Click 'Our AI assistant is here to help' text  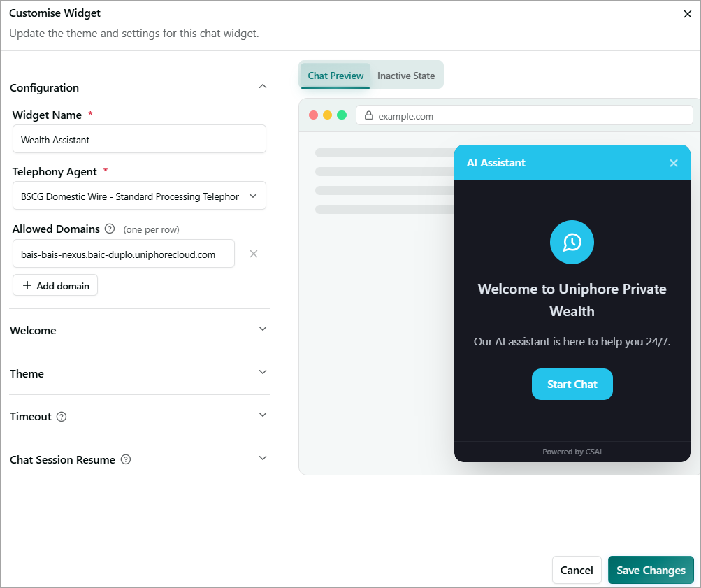click(572, 342)
